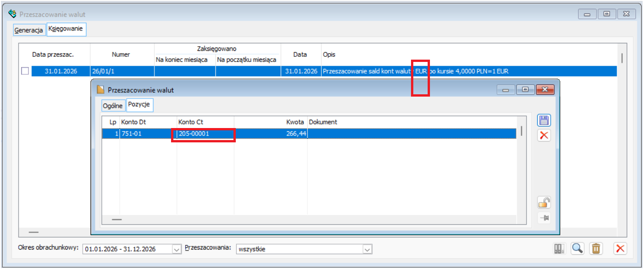644x269 pixels.
Task: Click the Data przeszac. column header
Action: coord(55,55)
